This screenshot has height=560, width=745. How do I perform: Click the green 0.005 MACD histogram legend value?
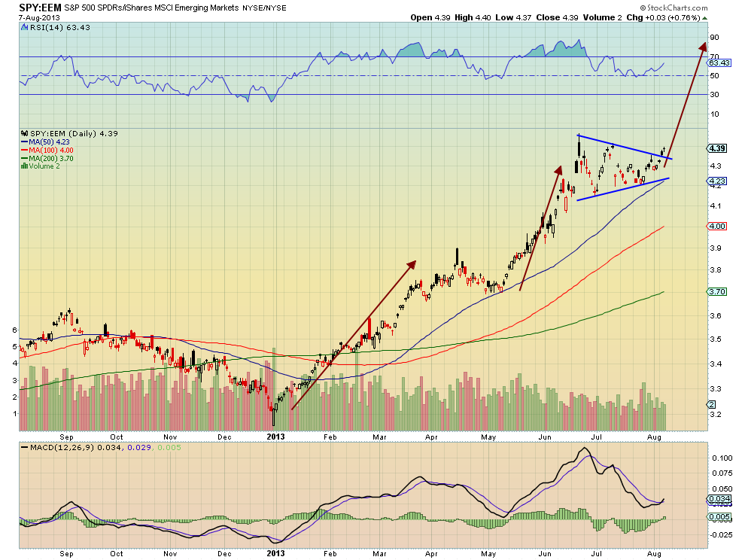coord(169,448)
